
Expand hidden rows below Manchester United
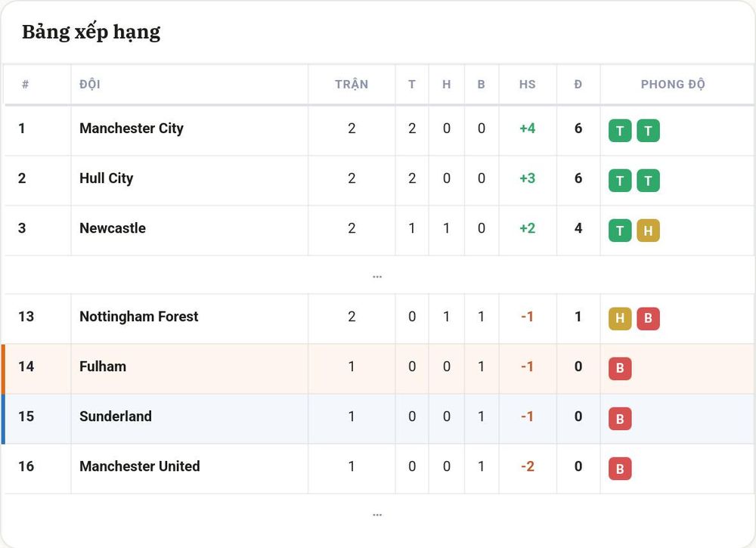pos(377,515)
